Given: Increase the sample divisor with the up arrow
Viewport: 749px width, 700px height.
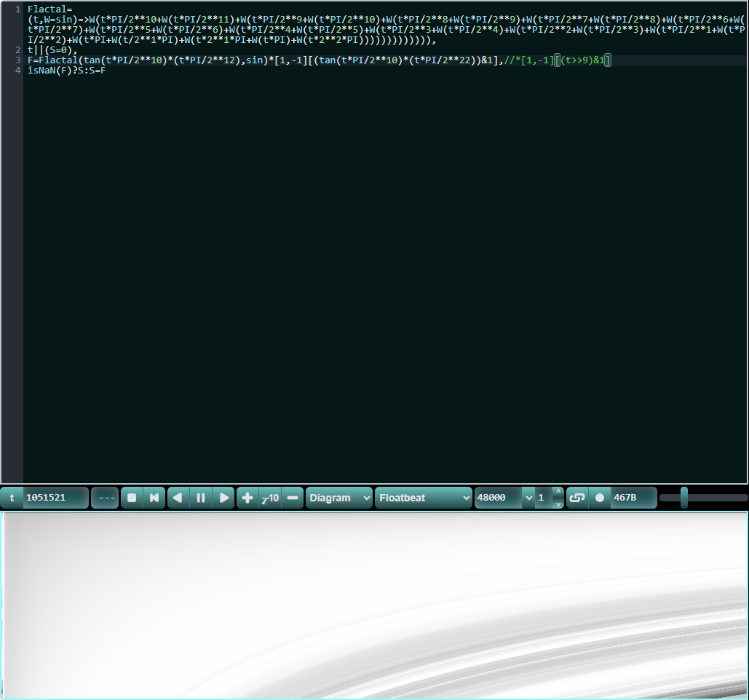Looking at the screenshot, I should [x=558, y=492].
